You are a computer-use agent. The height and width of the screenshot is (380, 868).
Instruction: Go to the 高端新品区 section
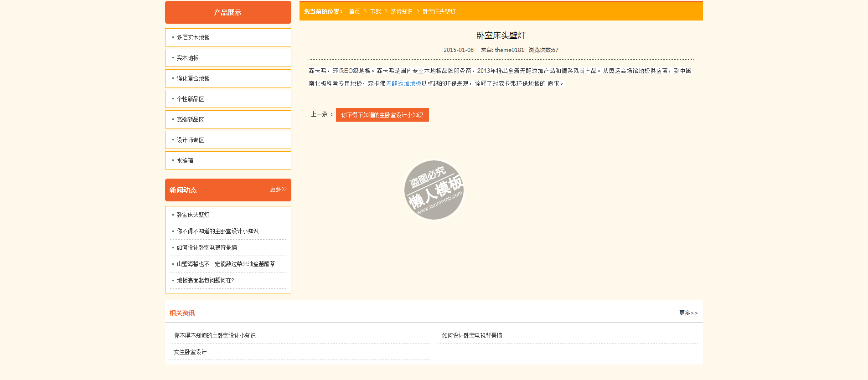point(190,119)
